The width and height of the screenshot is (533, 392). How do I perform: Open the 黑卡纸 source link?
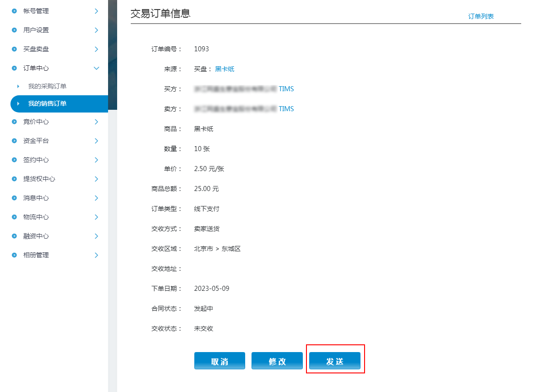coord(225,69)
